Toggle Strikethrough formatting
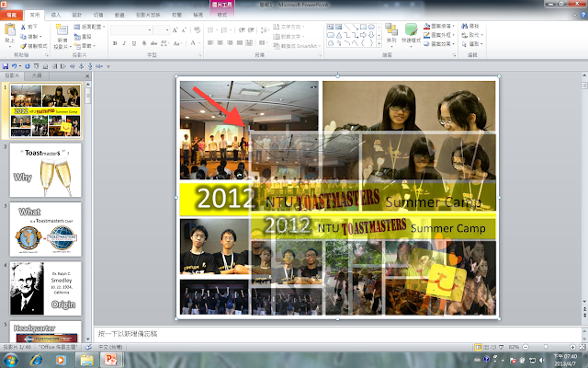 153,43
